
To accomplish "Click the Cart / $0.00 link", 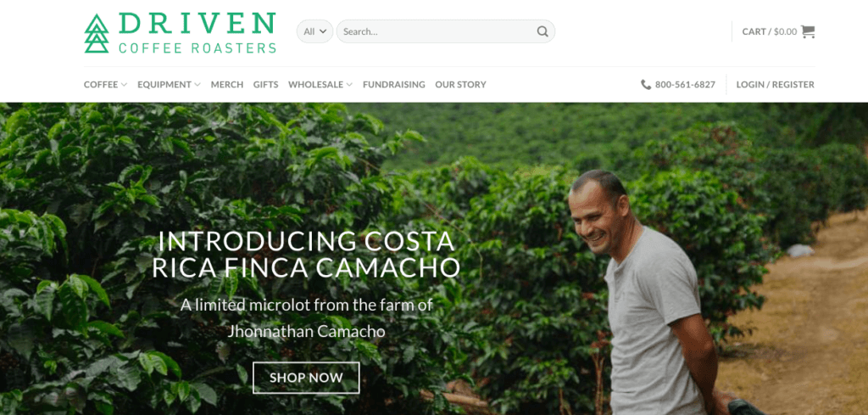I will click(x=770, y=31).
